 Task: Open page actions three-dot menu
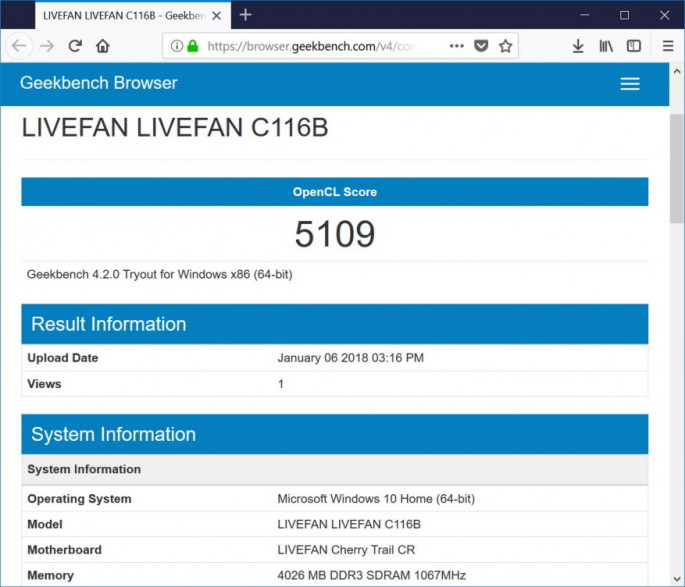457,45
